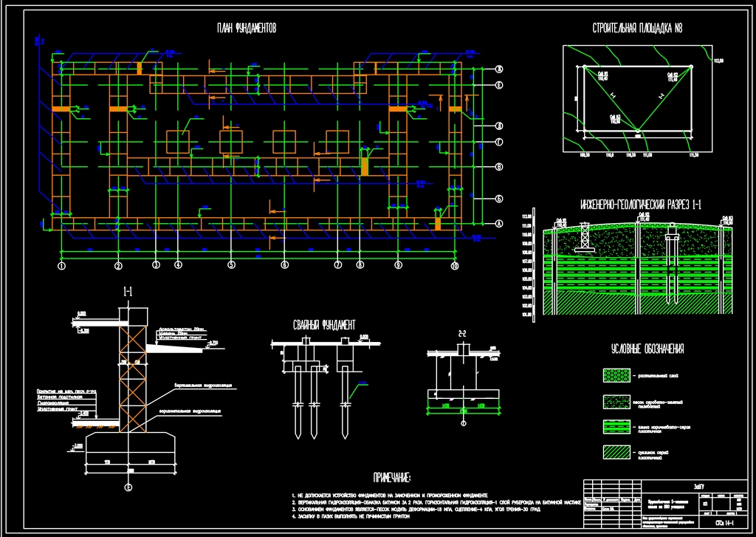756x537 pixels.
Task: Click the diagonal-hatched loam legend swatch
Action: 616,453
